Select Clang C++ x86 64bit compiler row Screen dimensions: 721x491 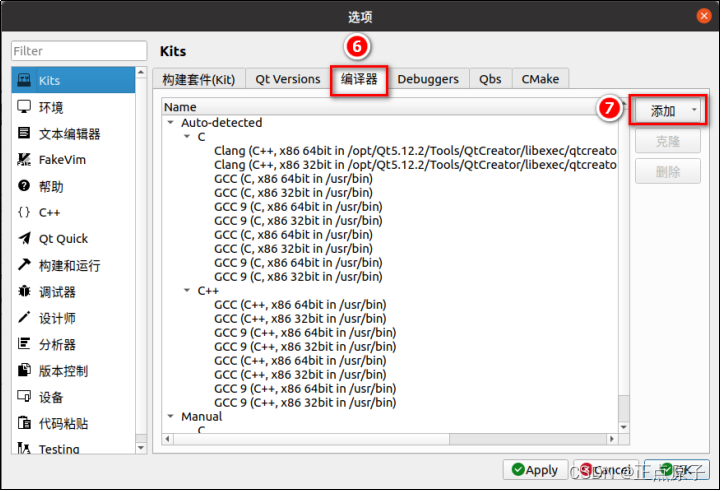[x=415, y=151]
